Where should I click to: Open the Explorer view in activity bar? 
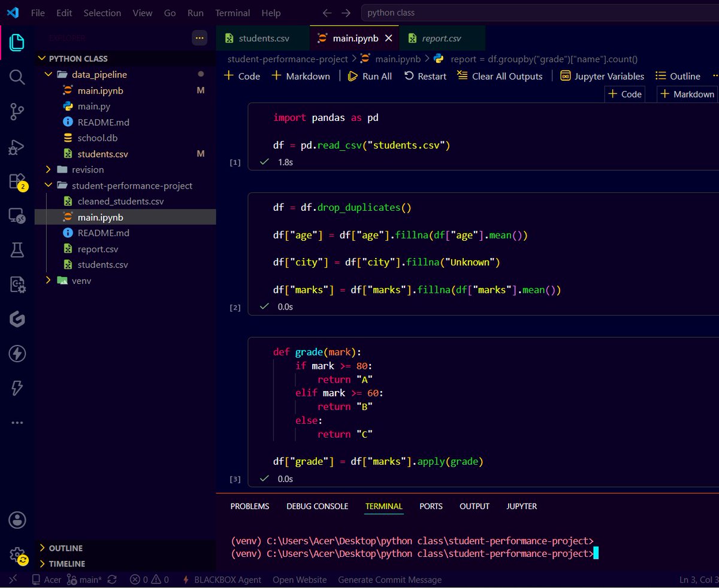click(17, 42)
